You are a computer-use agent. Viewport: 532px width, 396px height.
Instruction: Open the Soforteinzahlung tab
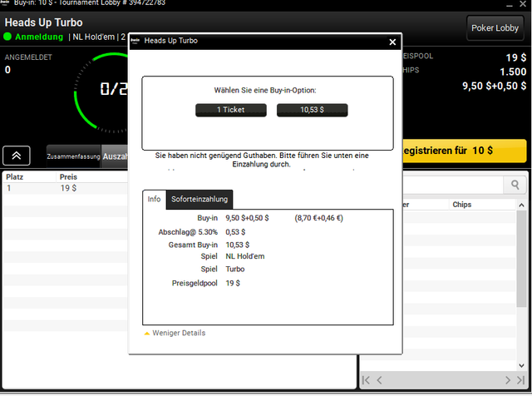click(199, 200)
